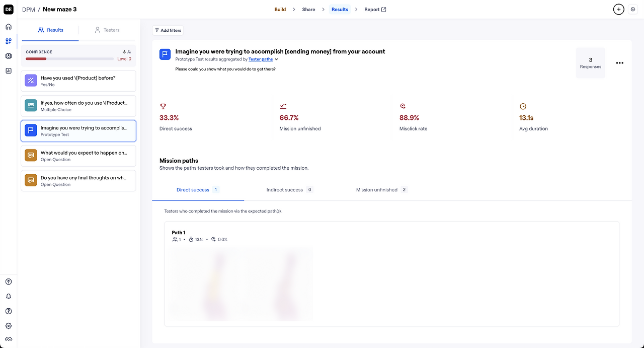Open notifications bell icon
Image resolution: width=644 pixels, height=348 pixels.
pyautogui.click(x=8, y=297)
